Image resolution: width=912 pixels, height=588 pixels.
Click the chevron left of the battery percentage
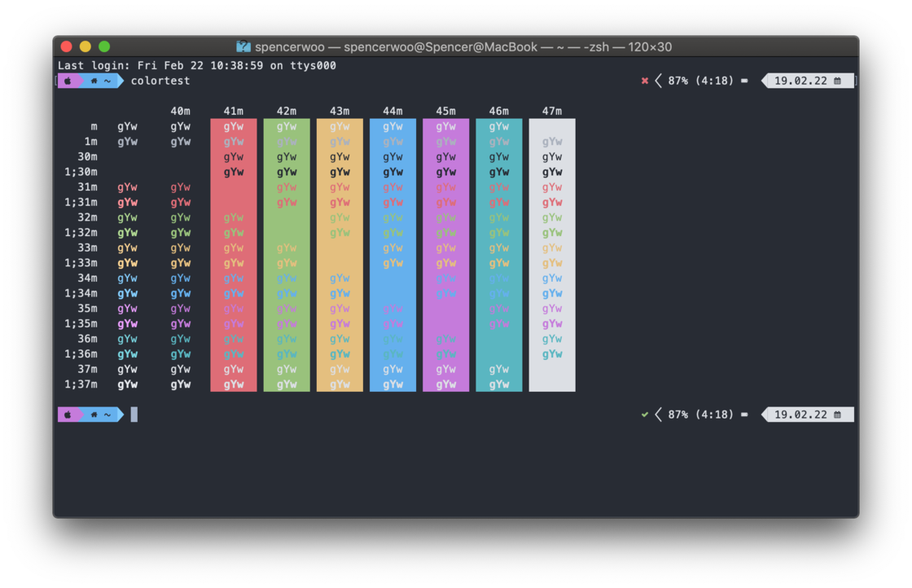[658, 81]
